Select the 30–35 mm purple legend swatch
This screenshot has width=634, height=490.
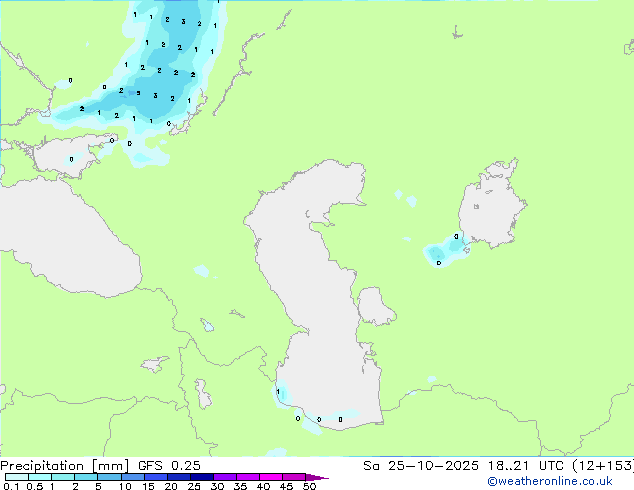tap(224, 477)
